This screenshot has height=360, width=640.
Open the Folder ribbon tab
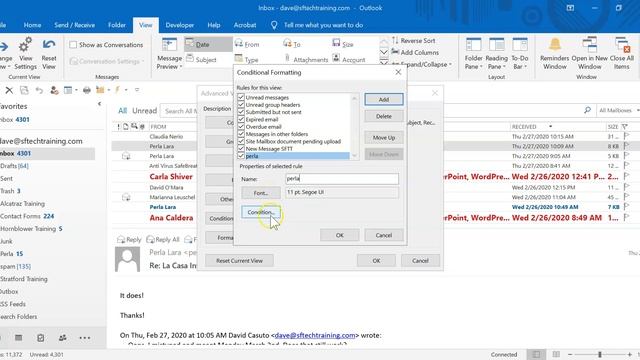click(x=117, y=25)
